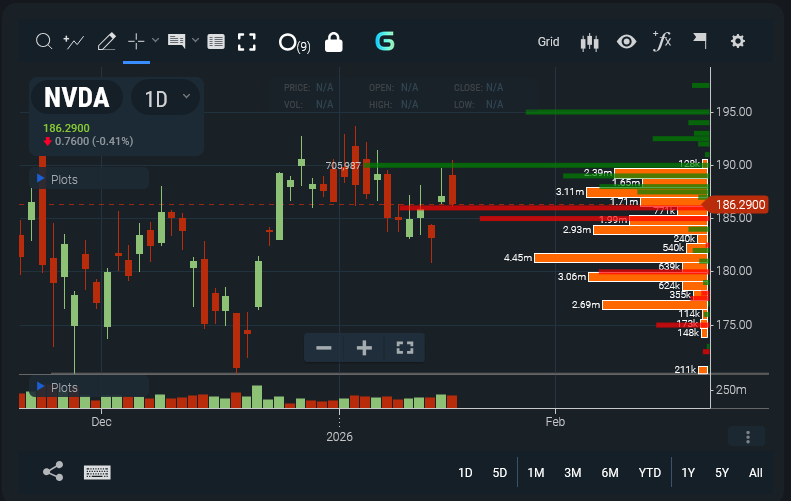Click the 195.00 price axis label
791x501 pixels.
point(734,112)
